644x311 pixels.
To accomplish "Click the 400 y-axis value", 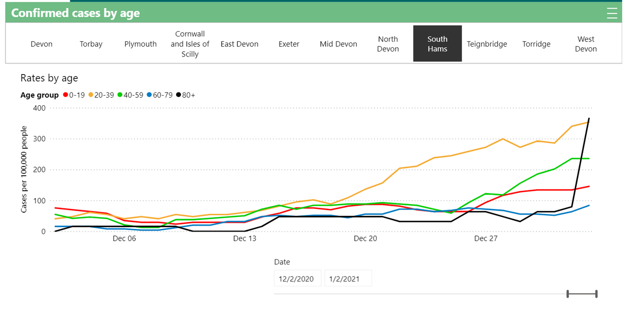I will click(40, 108).
